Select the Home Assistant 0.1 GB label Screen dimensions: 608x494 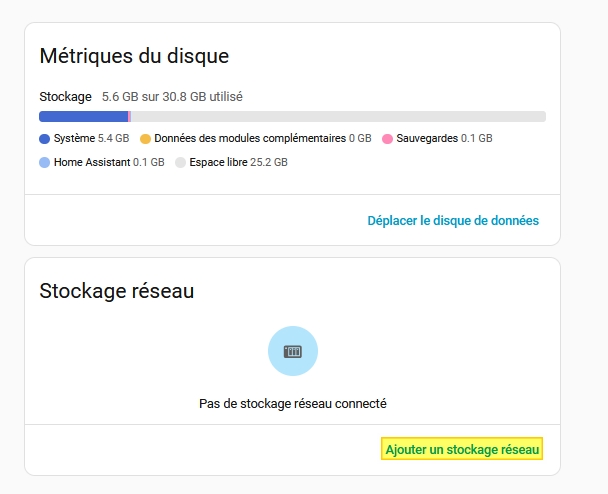click(x=109, y=162)
